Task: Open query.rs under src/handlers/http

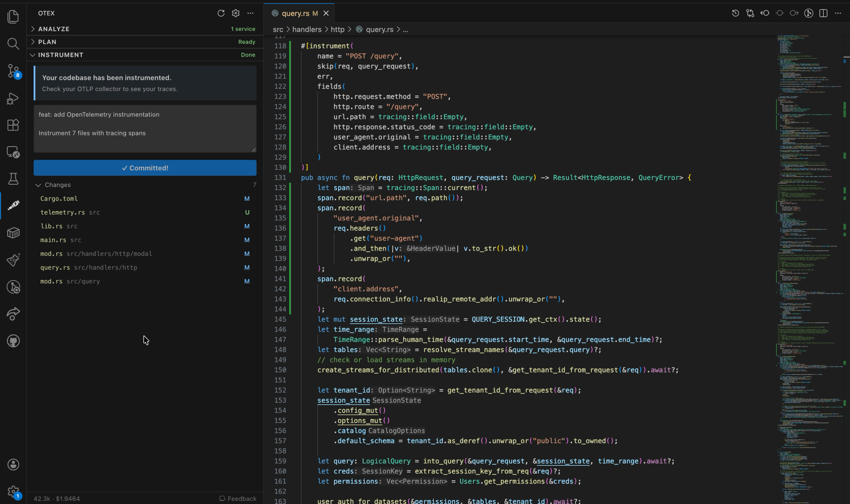Action: point(145,268)
